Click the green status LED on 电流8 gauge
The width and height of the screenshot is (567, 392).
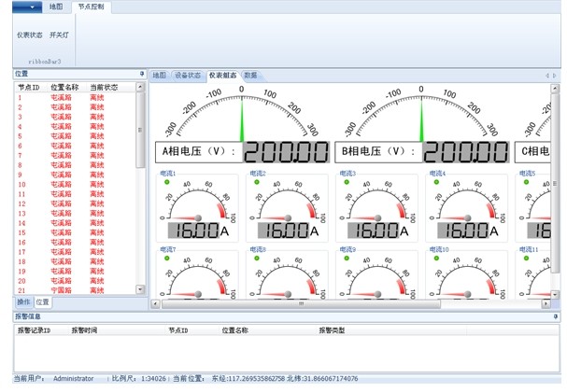click(x=256, y=258)
